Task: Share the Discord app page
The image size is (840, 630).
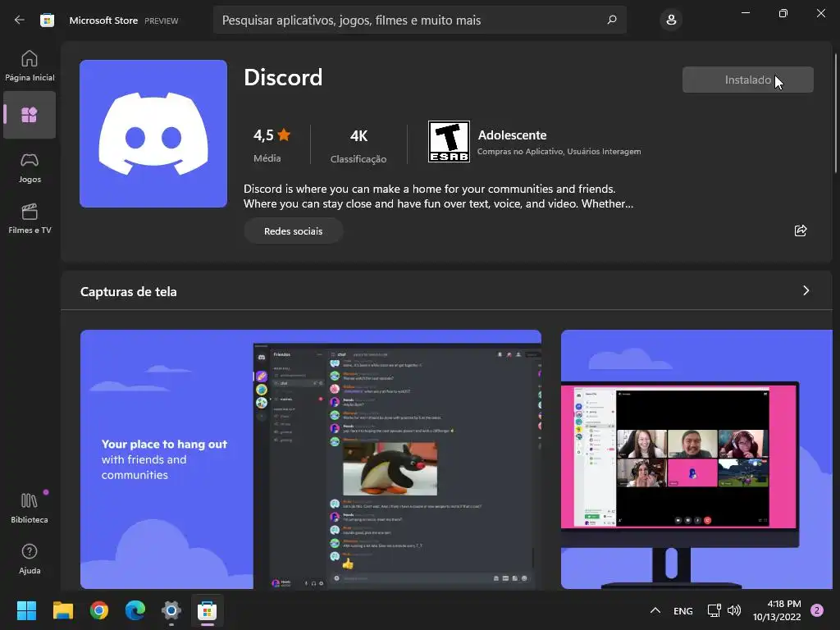Action: tap(801, 231)
